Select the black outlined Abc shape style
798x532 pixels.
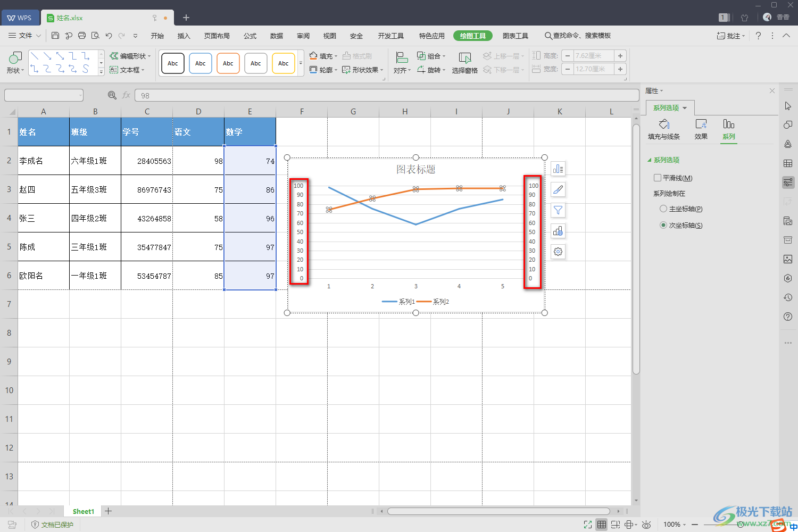[x=173, y=63]
